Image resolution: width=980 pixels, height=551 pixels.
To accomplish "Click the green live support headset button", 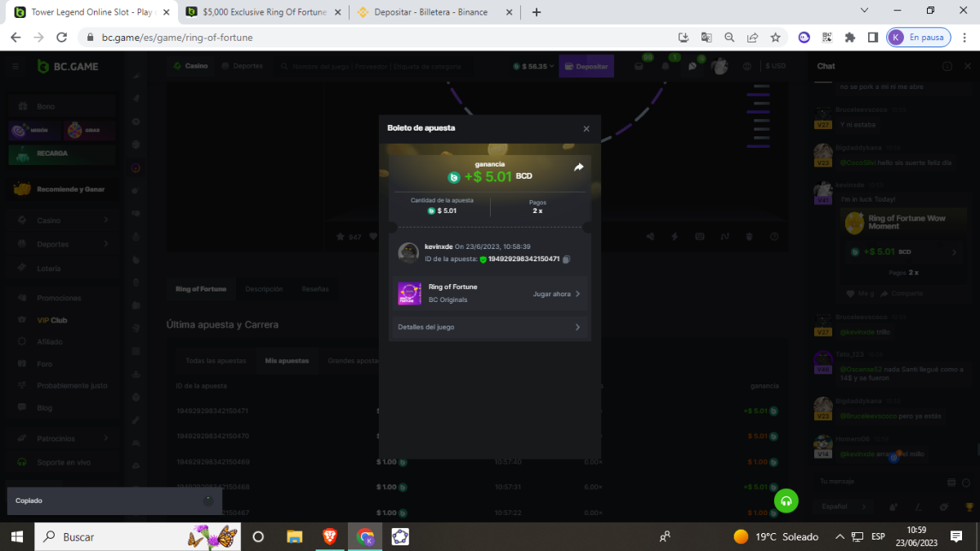I will click(786, 501).
